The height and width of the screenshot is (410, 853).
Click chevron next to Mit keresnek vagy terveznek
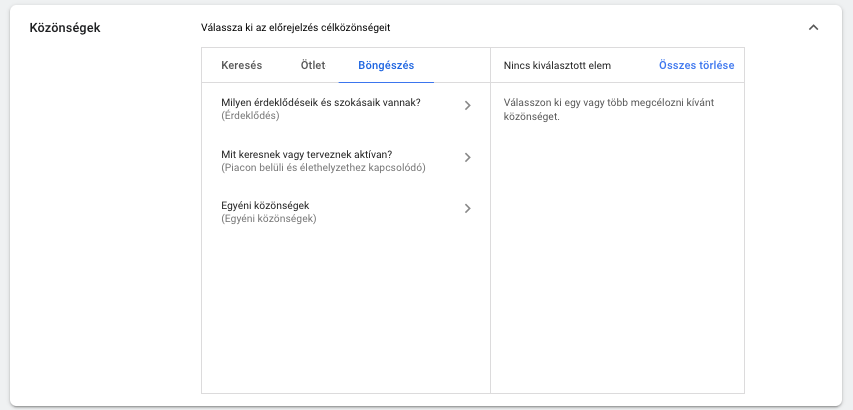[467, 157]
